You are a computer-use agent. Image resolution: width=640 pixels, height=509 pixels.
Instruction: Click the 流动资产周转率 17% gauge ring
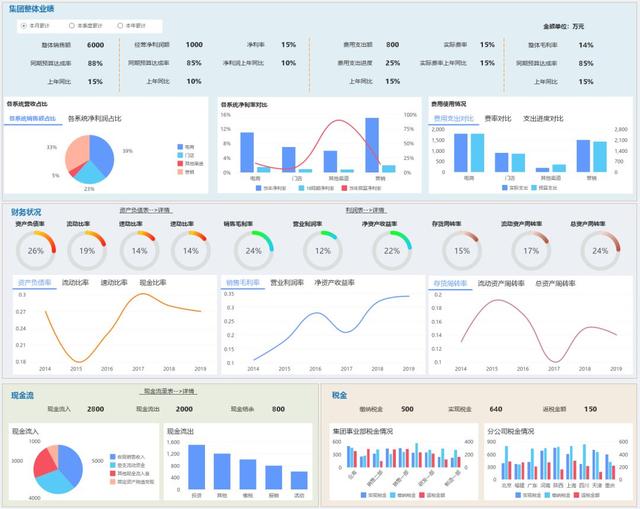pos(531,250)
